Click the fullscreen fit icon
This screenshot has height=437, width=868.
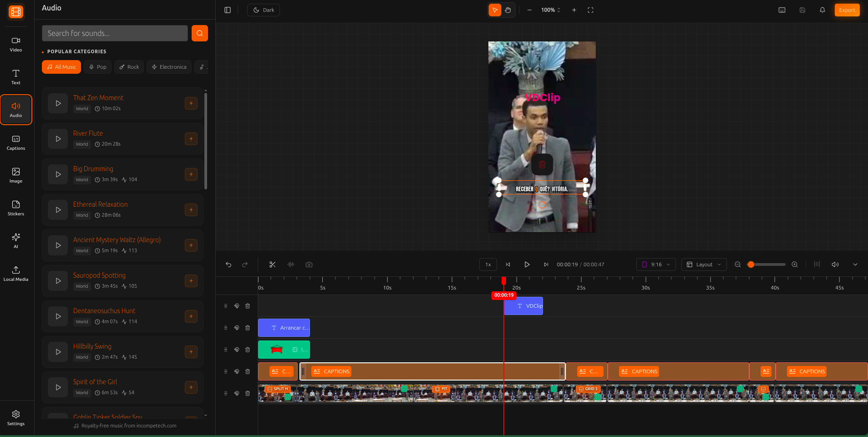[x=590, y=10]
